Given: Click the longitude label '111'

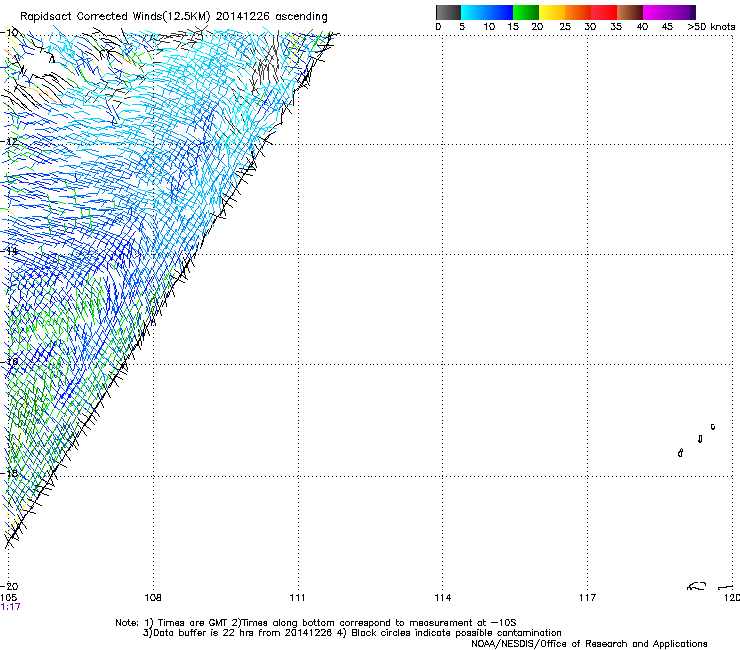Looking at the screenshot, I should click(297, 598).
